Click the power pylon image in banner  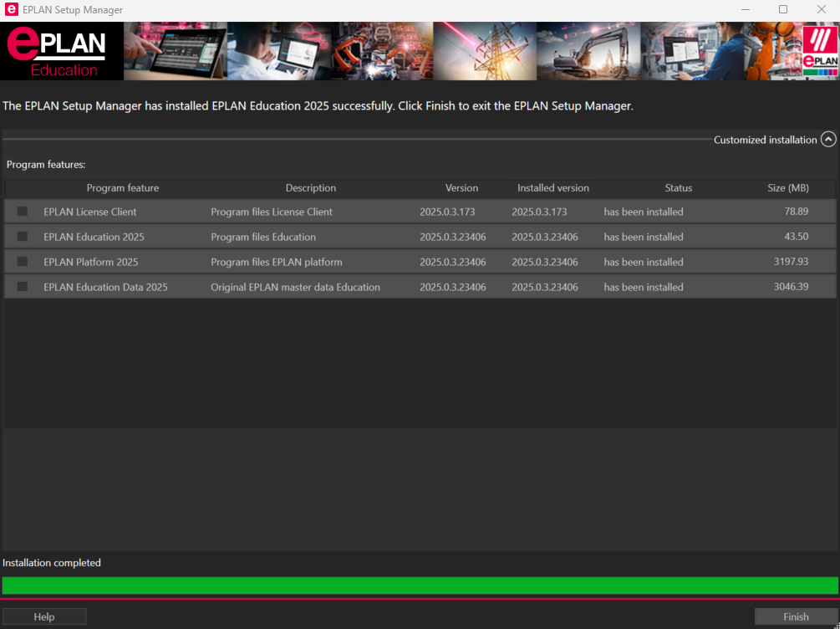[485, 51]
